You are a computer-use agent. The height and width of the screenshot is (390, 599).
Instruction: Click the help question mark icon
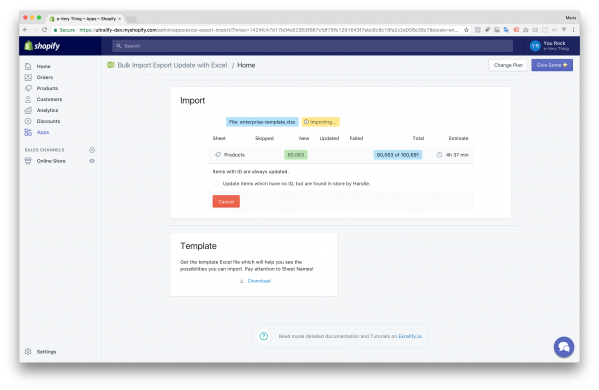tap(264, 336)
